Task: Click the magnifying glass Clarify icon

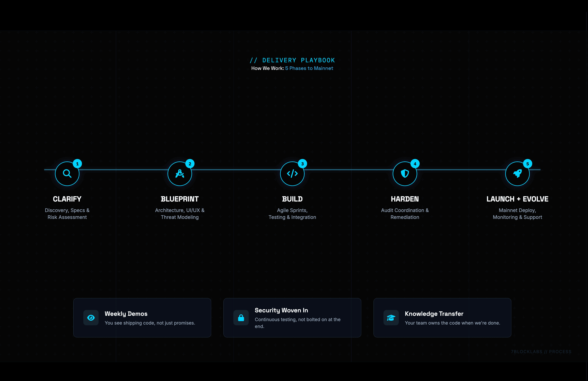Action: (67, 174)
